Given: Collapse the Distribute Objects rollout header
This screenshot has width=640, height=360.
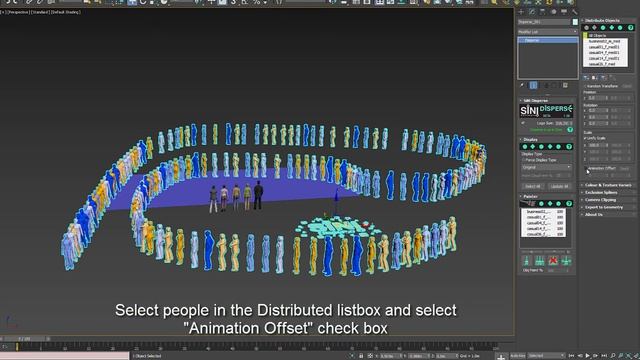Looking at the screenshot, I should pyautogui.click(x=608, y=20).
